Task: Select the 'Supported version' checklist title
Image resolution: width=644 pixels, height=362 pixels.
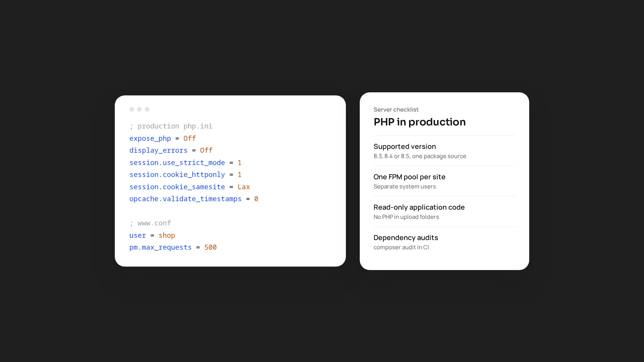Action: pos(405,147)
